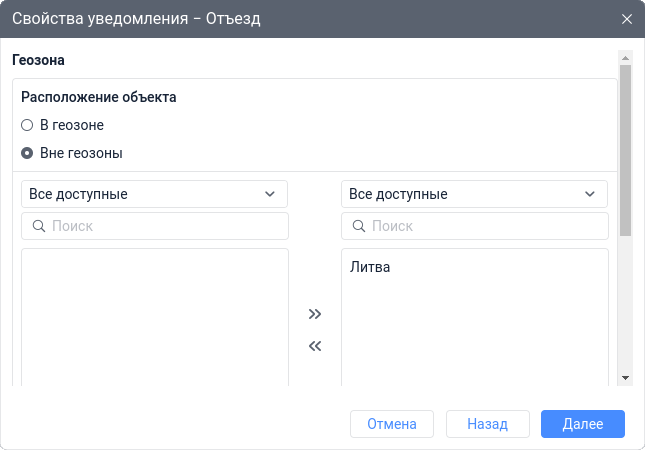Click the vertical scrollbar thumb
This screenshot has height=450, width=645.
click(x=625, y=150)
